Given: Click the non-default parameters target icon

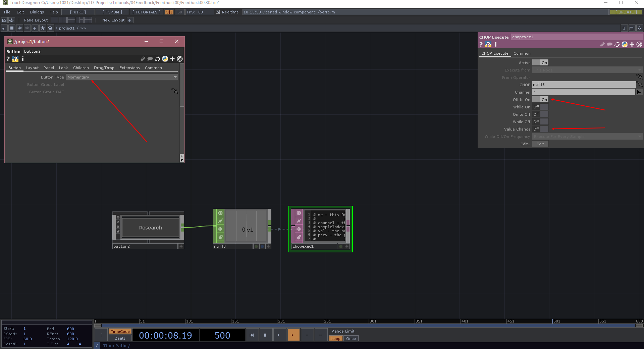Looking at the screenshot, I should (639, 44).
